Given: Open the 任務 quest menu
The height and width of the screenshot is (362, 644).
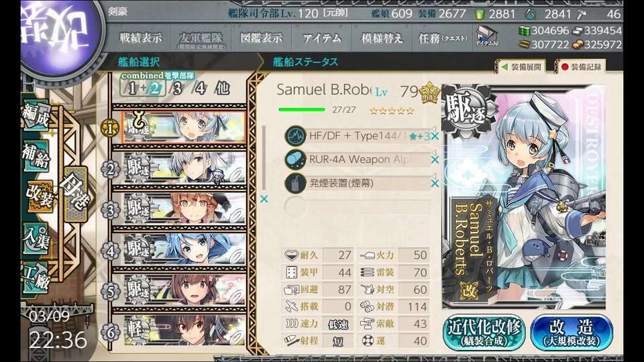Looking at the screenshot, I should pyautogui.click(x=442, y=38).
